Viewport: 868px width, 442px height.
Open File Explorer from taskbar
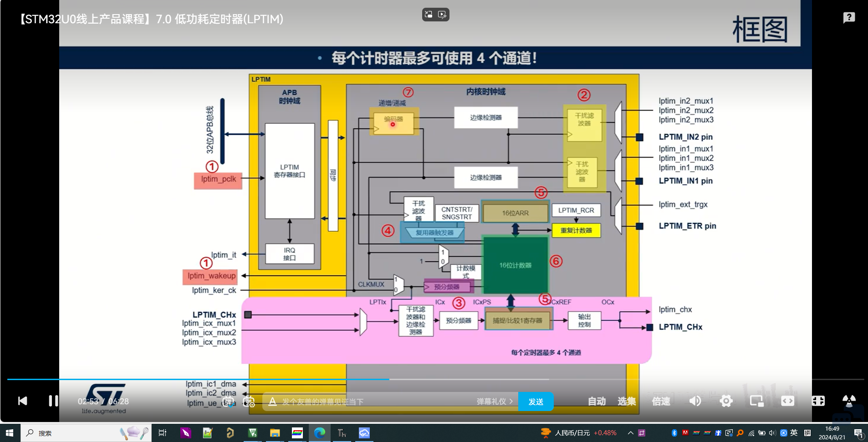tap(275, 433)
